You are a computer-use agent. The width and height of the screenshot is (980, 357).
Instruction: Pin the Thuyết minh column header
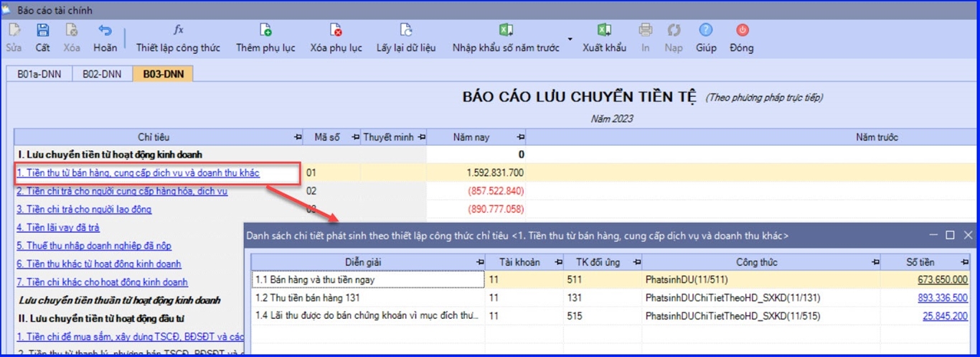click(x=422, y=137)
